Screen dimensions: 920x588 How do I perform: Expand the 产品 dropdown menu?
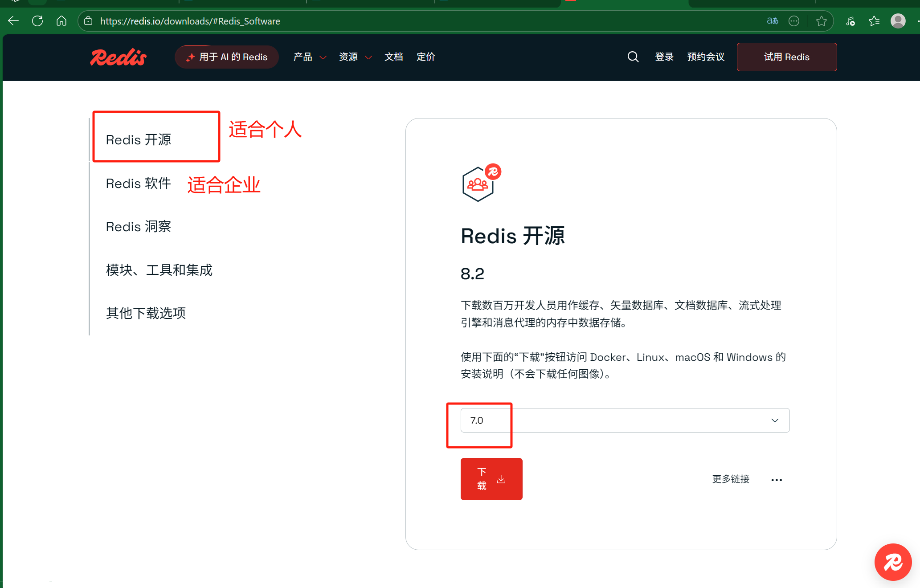pos(310,57)
